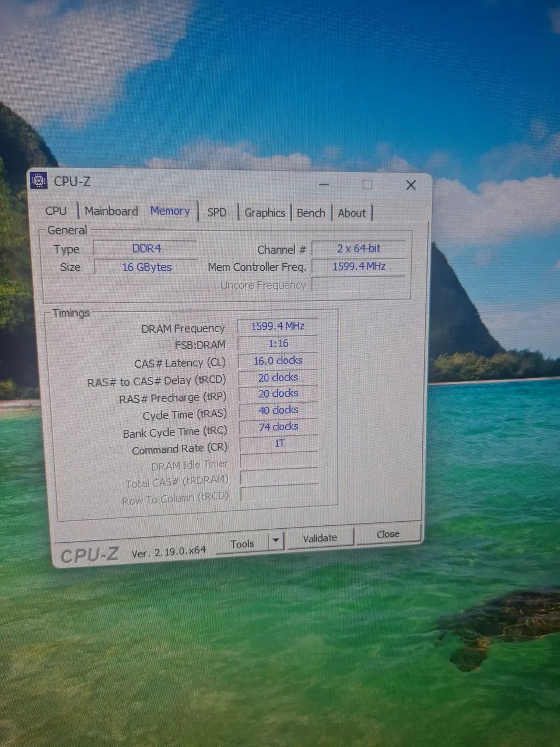The image size is (560, 747).
Task: Click the tRP 20 clocks value
Action: pos(278,393)
